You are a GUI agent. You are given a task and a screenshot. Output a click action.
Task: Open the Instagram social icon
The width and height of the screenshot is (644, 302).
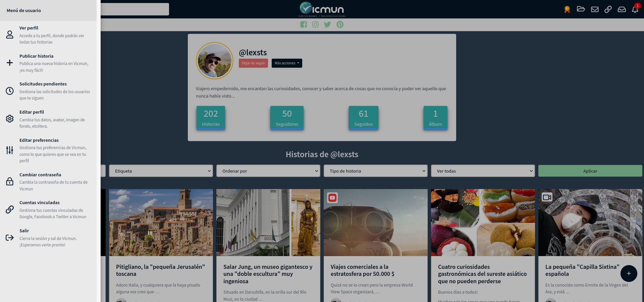(315, 24)
